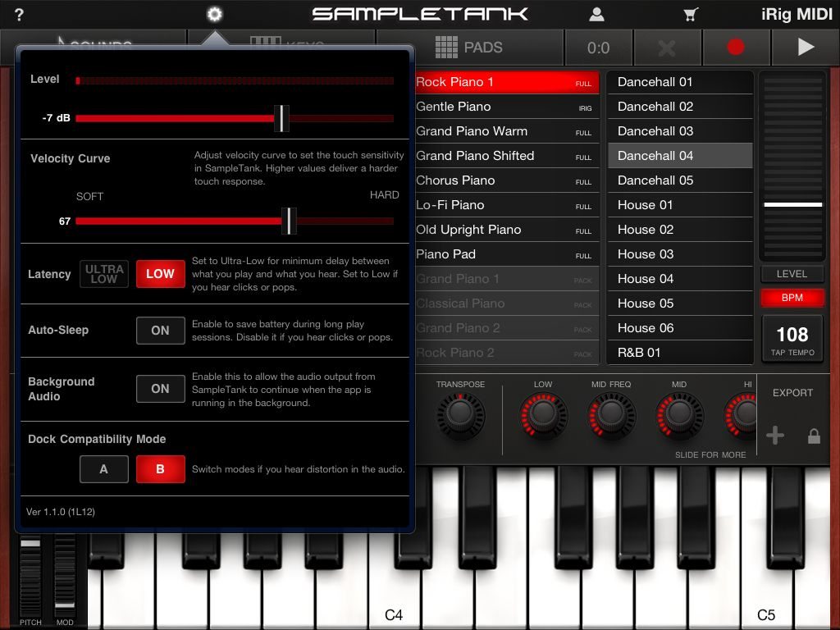The width and height of the screenshot is (840, 630).
Task: Start recording with the red record button
Action: (x=736, y=47)
